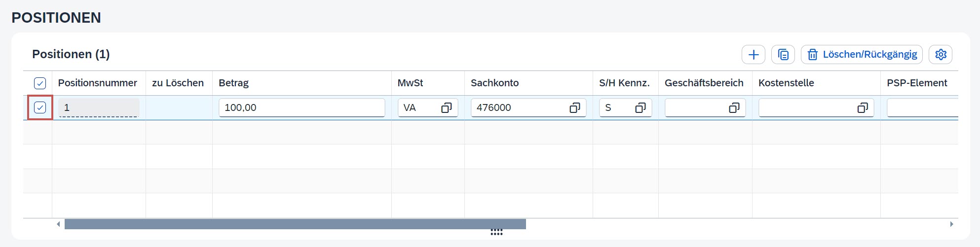Image resolution: width=980 pixels, height=247 pixels.
Task: Click the Kostenstelle column header
Action: click(x=786, y=83)
